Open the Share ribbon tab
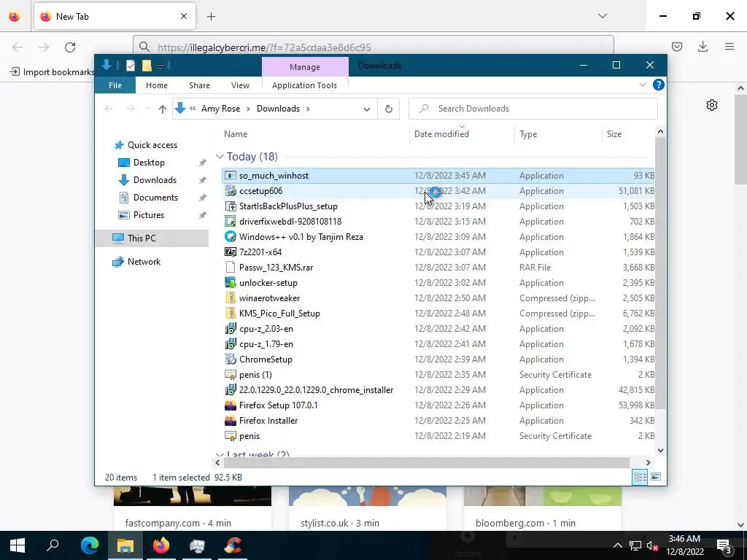Viewport: 747px width, 560px height. click(200, 85)
